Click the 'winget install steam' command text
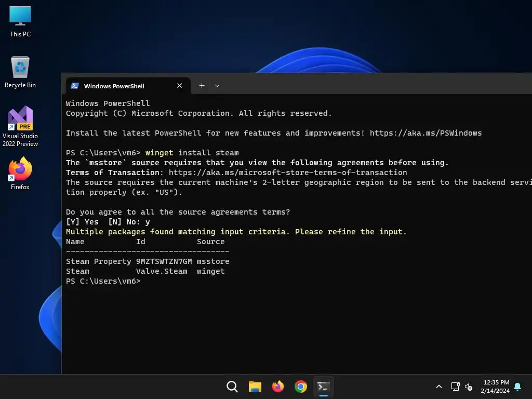The image size is (532, 399). 192,153
